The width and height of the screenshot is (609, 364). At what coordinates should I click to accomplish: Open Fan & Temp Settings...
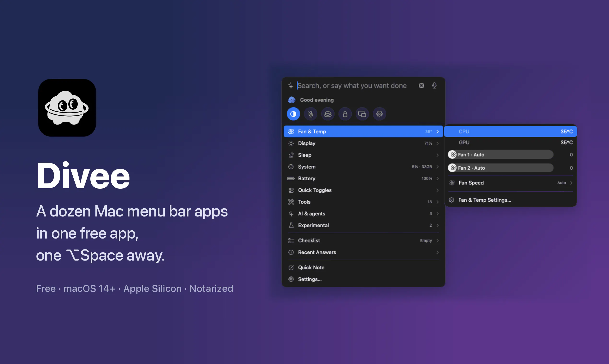[x=510, y=200]
